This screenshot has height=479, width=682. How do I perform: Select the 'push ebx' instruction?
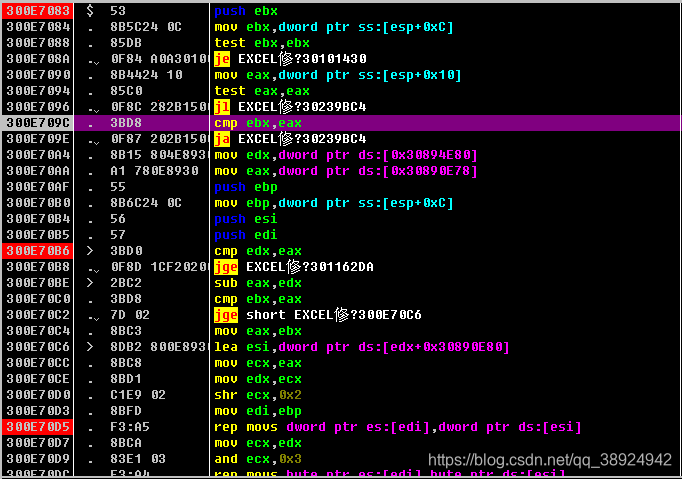click(x=246, y=11)
